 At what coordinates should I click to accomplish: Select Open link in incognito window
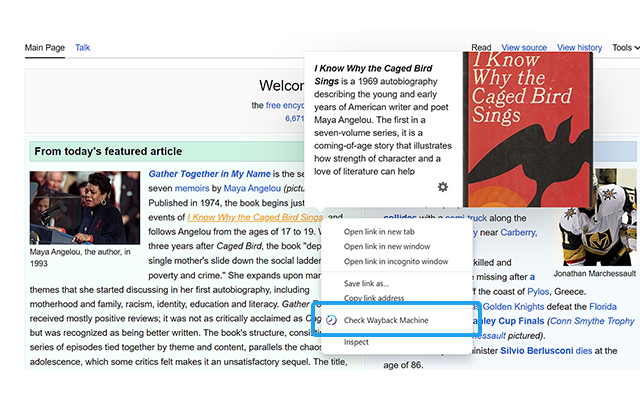pos(396,262)
